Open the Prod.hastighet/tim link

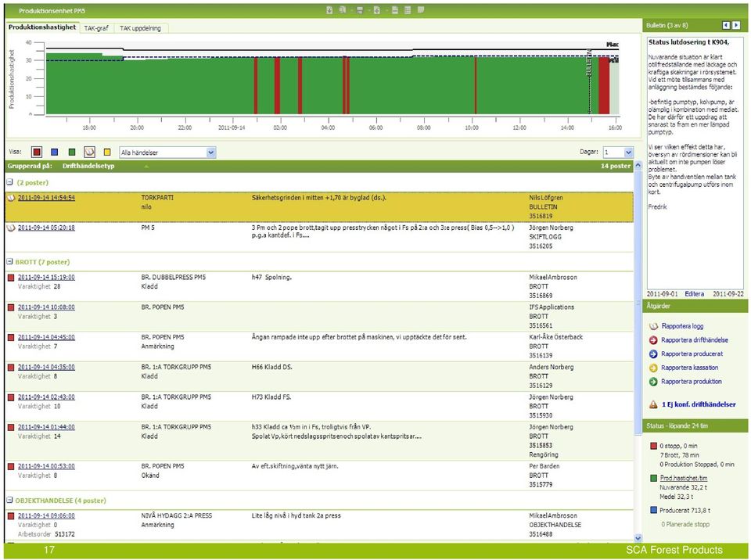point(684,478)
